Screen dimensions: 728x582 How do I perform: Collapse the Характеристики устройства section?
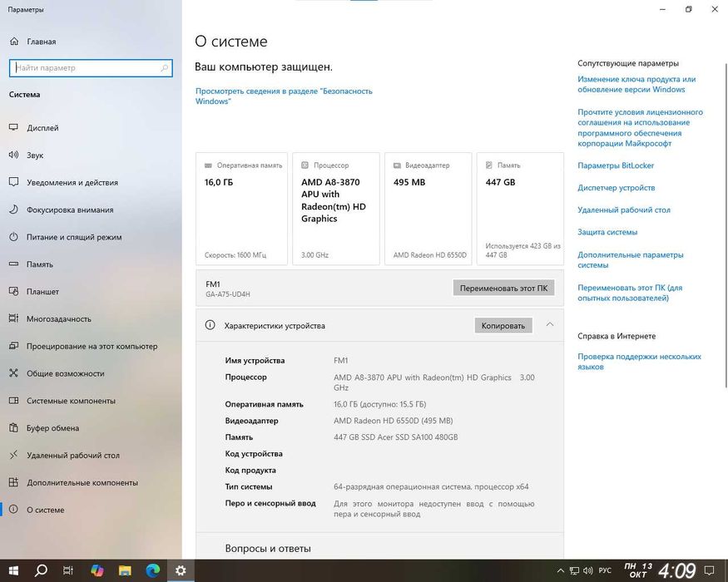click(550, 324)
